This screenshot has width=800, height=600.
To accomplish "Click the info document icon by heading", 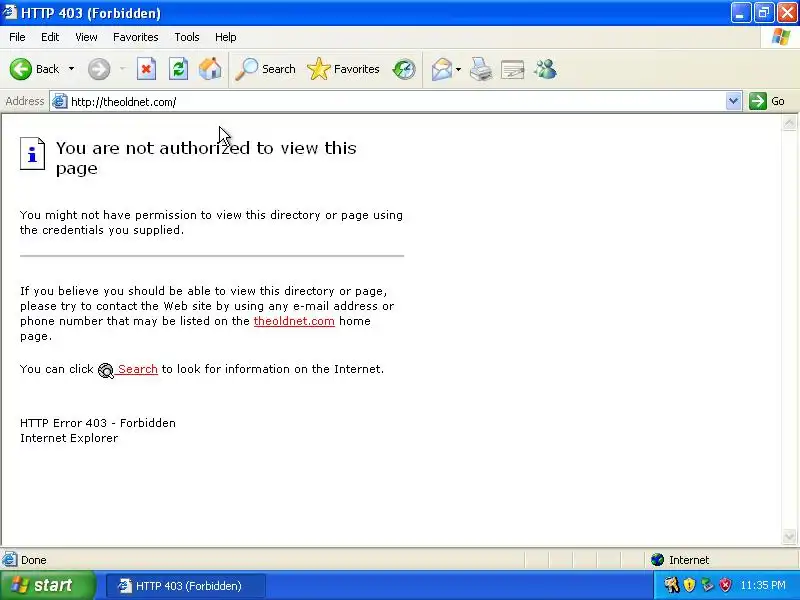I will [32, 153].
